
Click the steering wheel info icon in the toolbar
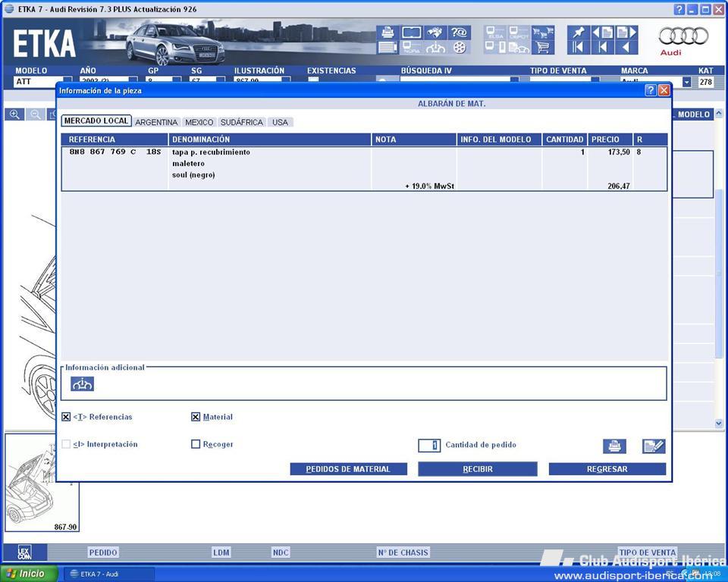pos(435,47)
